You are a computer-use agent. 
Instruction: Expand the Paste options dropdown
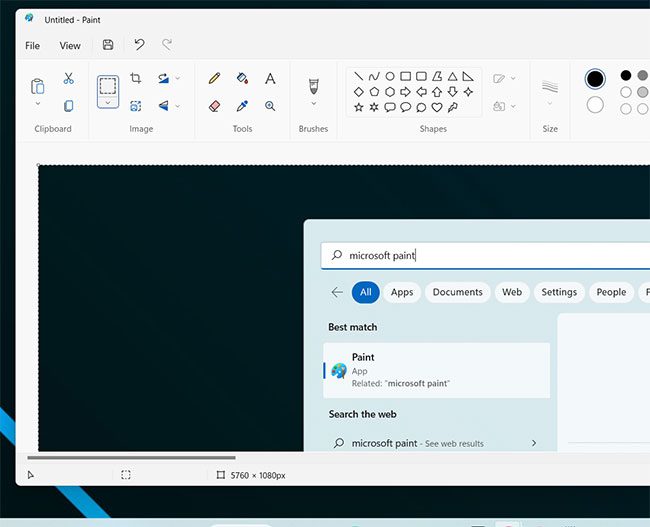point(38,104)
